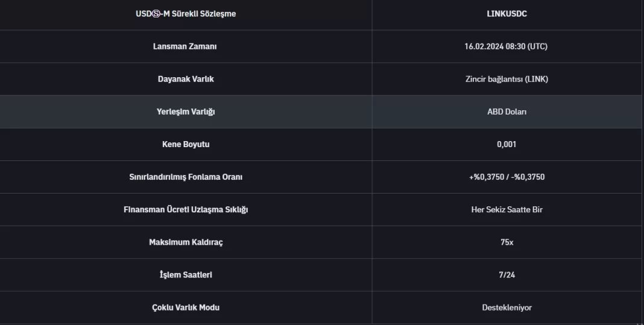This screenshot has width=644, height=325.
Task: Select the 7/24 trading hours value
Action: 507,274
